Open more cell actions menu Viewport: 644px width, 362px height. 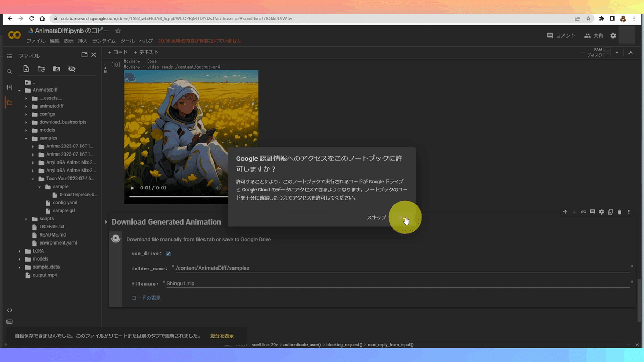coord(629,212)
